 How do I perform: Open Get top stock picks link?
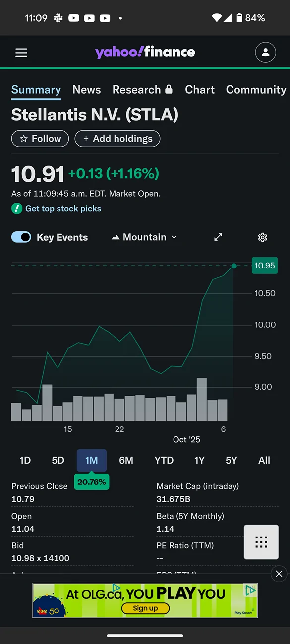tap(63, 209)
